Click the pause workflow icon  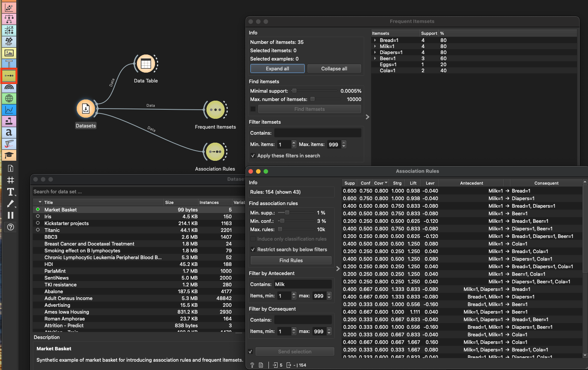[x=11, y=215]
